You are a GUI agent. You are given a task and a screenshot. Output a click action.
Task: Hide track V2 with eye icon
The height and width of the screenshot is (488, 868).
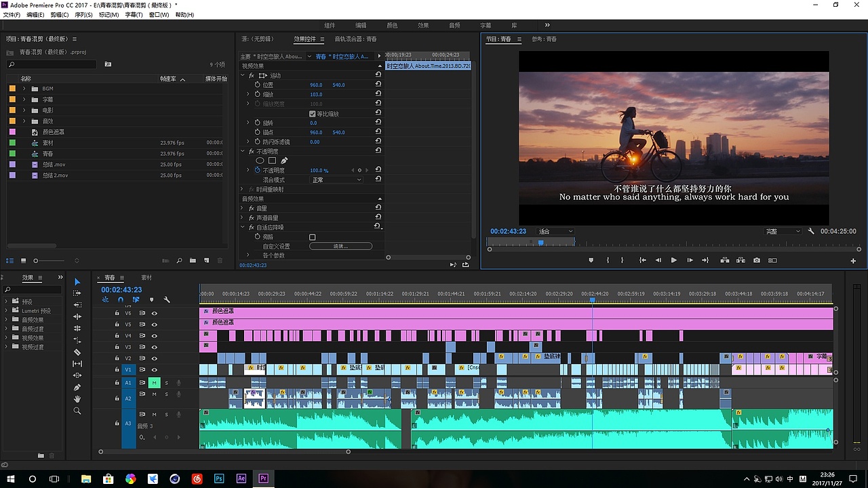tap(155, 359)
